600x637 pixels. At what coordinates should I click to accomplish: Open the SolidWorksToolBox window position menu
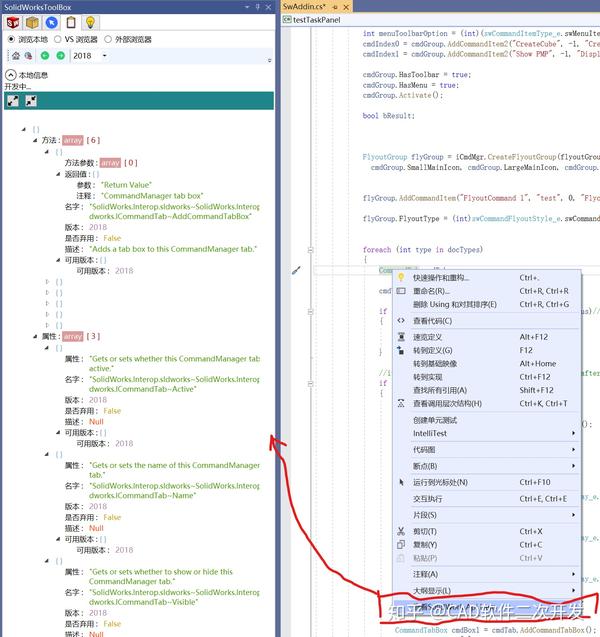coord(247,7)
